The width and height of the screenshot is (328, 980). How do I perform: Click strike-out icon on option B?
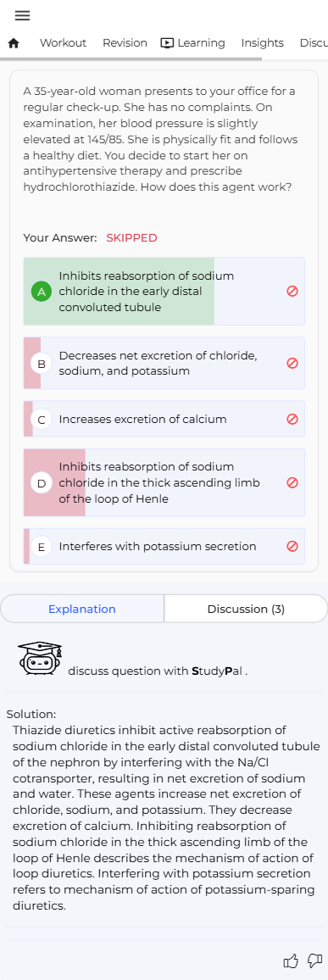(292, 363)
